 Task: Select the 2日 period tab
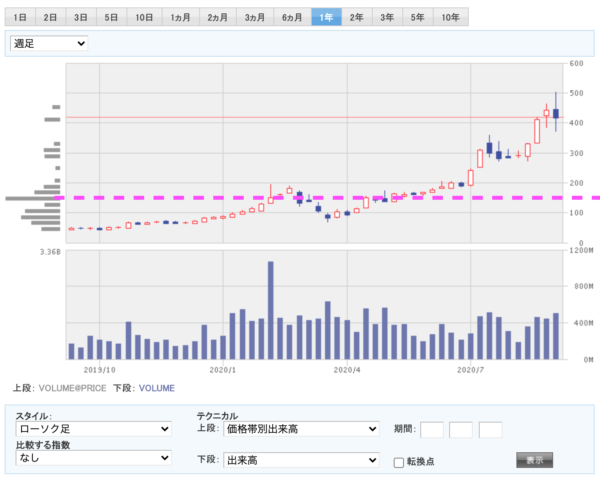(50, 17)
